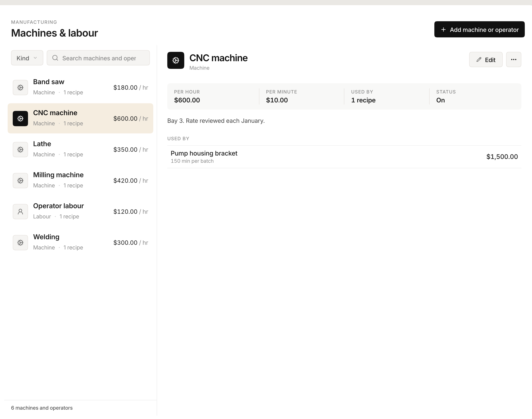Select Milling machine in the list

[x=80, y=181]
